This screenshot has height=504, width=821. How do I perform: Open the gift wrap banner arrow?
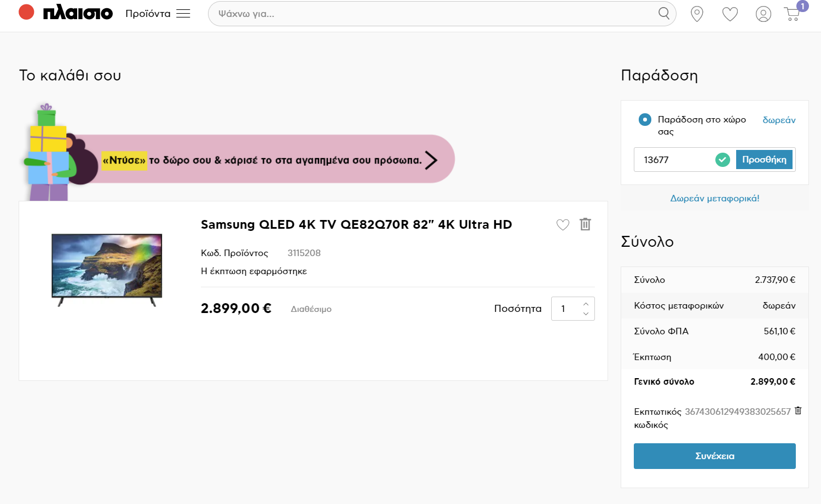431,160
